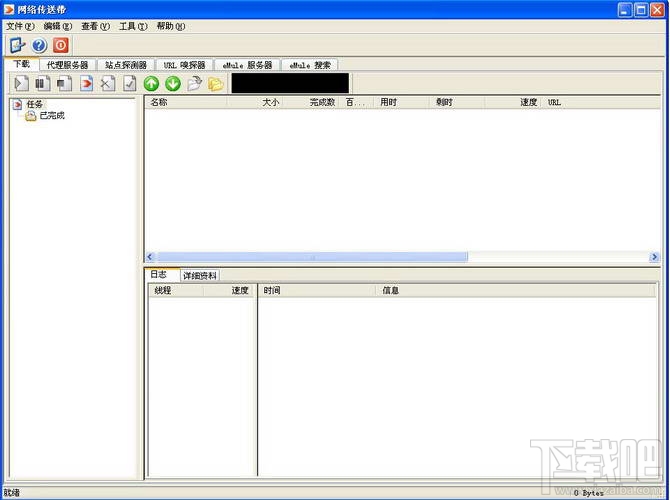
Task: Sort by the 剩时 column header
Action: pos(457,102)
